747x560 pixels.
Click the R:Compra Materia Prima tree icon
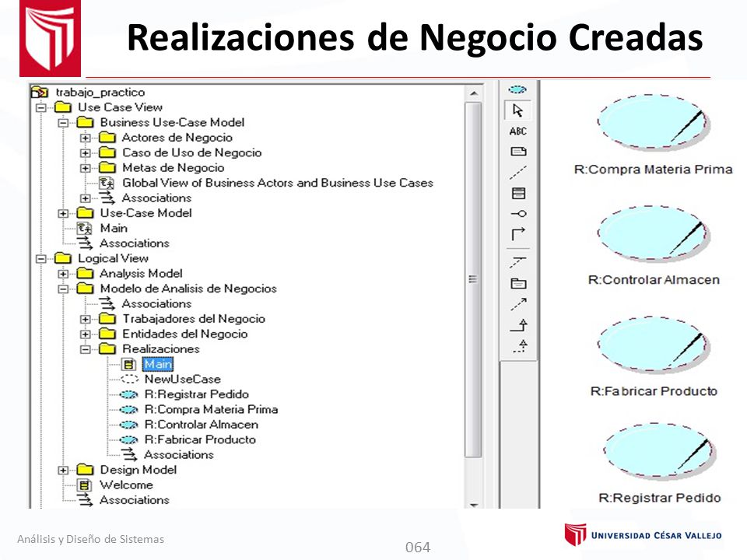pos(128,410)
